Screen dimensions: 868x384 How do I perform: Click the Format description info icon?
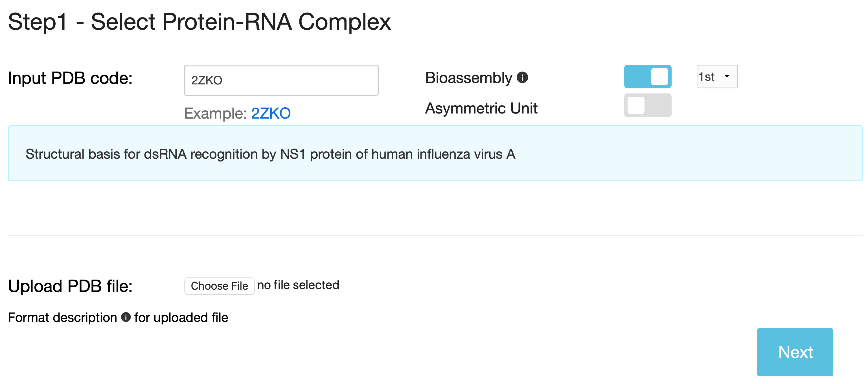(126, 317)
